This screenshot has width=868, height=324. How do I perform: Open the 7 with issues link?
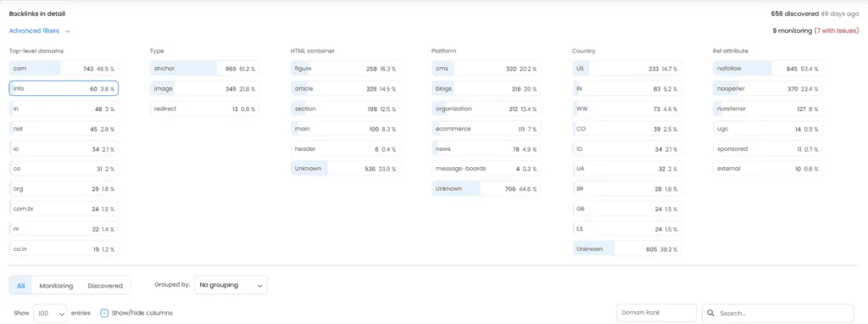tap(837, 31)
